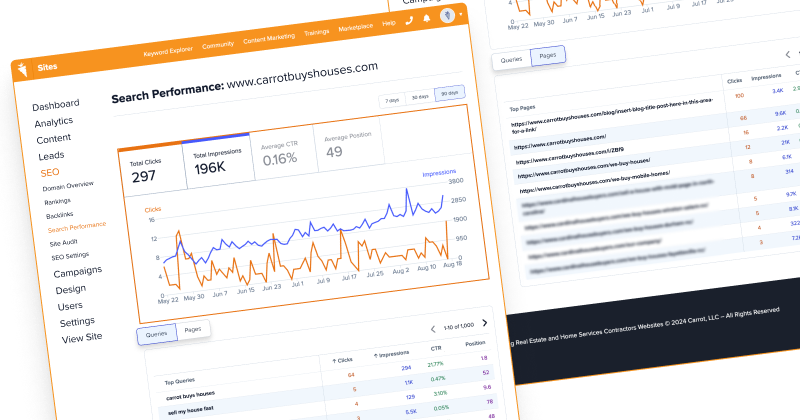Toggle the Total Impressions metric card
This screenshot has height=420, width=800.
coord(218,161)
